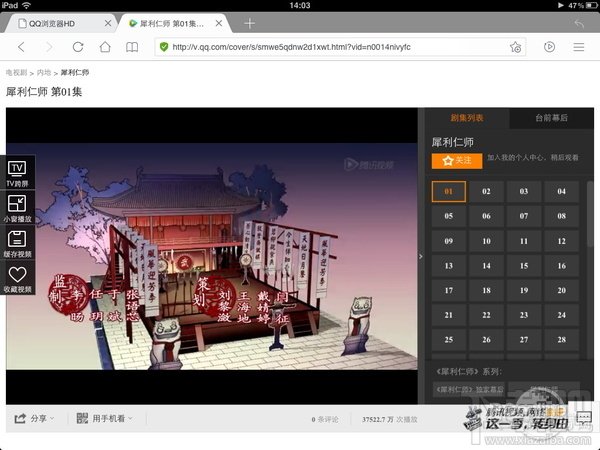Close the QQ浏览器HD tab

[108, 23]
